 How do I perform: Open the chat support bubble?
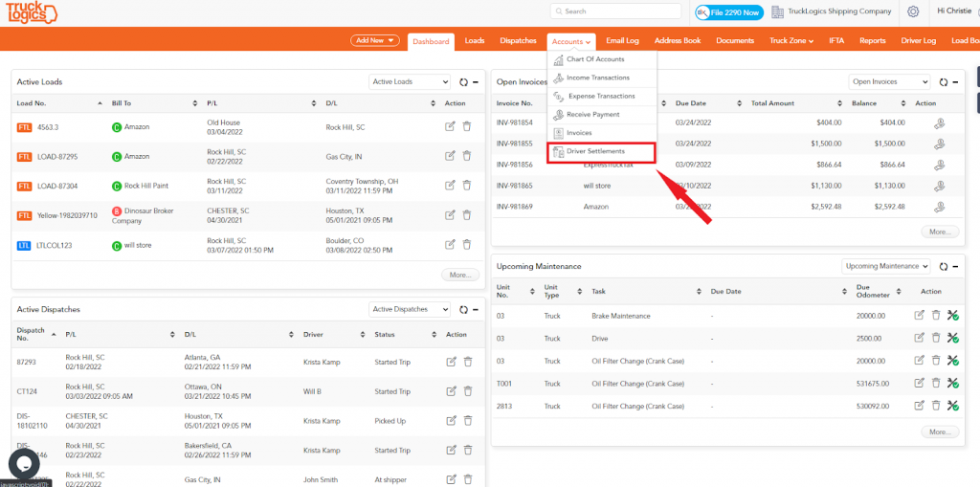click(x=24, y=464)
